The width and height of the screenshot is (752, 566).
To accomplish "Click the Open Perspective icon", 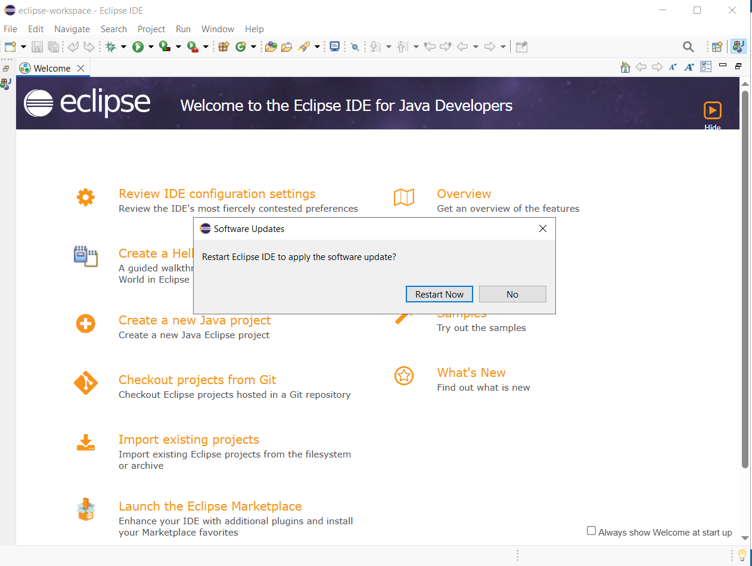I will tap(717, 47).
